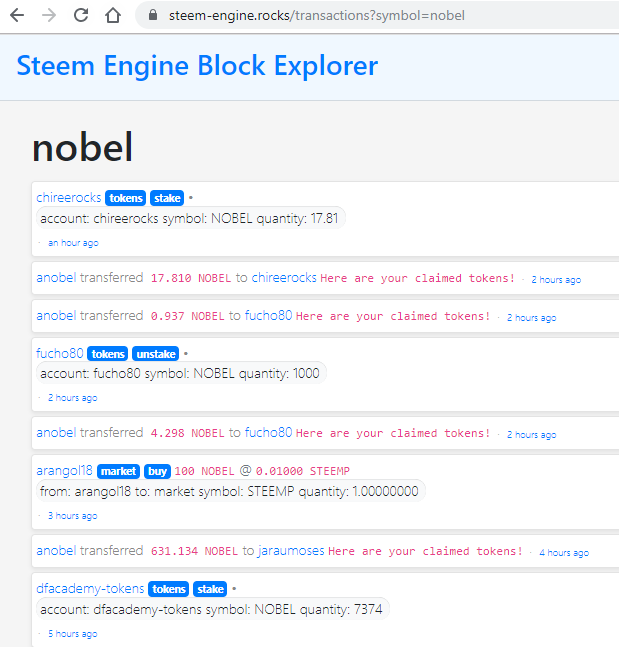Click the stake badge beside dfacademy-tokens

[211, 589]
